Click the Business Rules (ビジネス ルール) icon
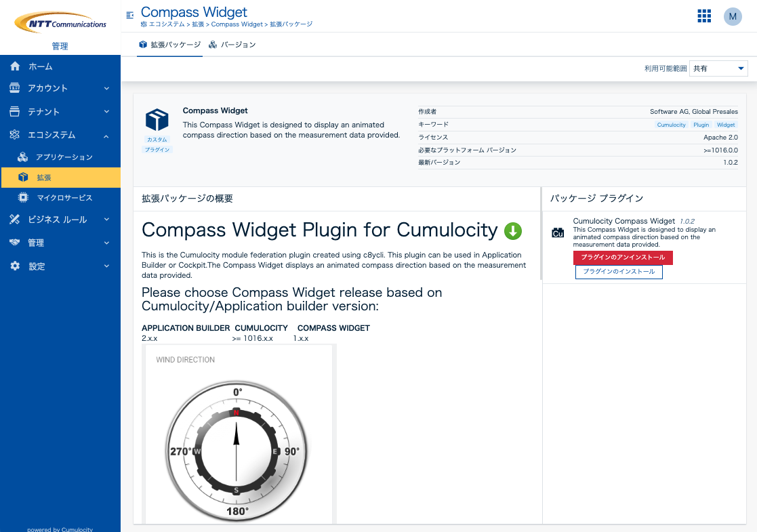Screen dimensions: 757x532 pyautogui.click(x=15, y=220)
